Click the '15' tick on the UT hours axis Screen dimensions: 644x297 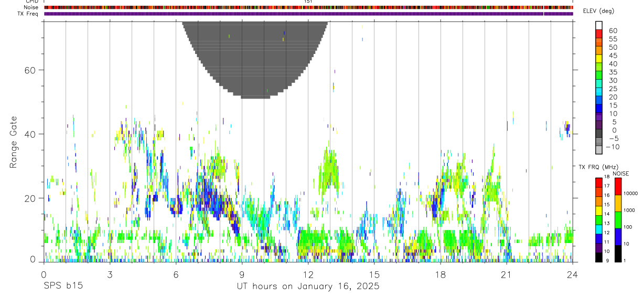coord(374,274)
